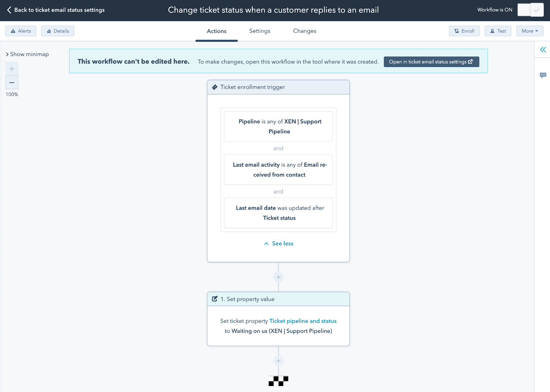Viewport: 550px width, 392px height.
Task: Expand the Show minimap panel
Action: [x=27, y=54]
